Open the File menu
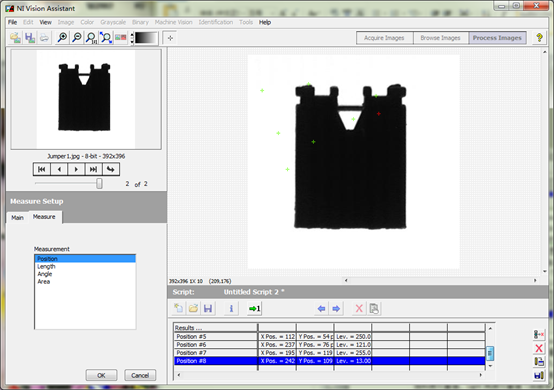 click(12, 22)
